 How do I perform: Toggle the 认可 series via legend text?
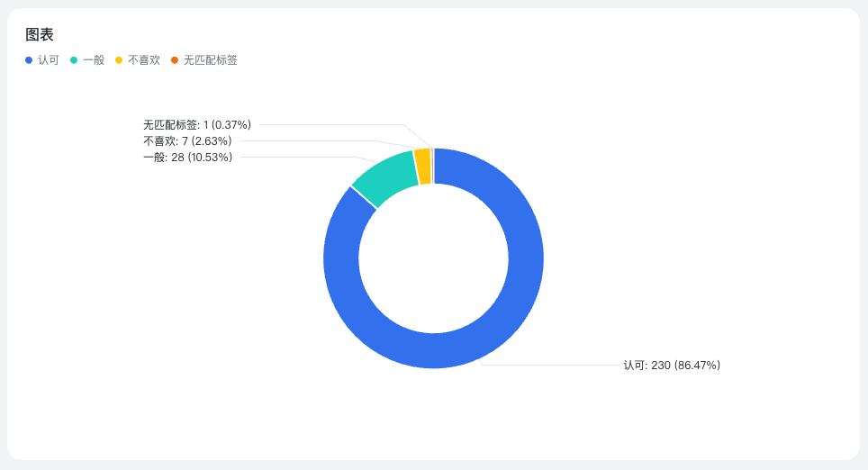pos(49,60)
